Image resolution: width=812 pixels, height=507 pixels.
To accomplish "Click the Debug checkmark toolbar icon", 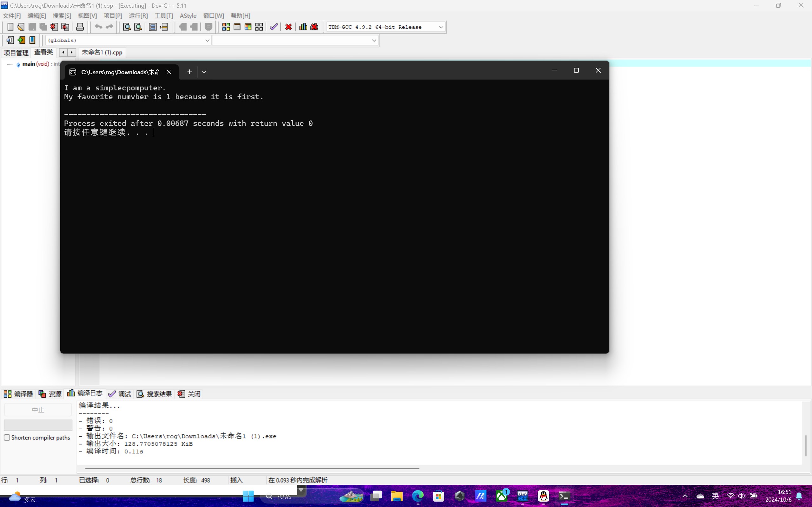I will tap(274, 27).
